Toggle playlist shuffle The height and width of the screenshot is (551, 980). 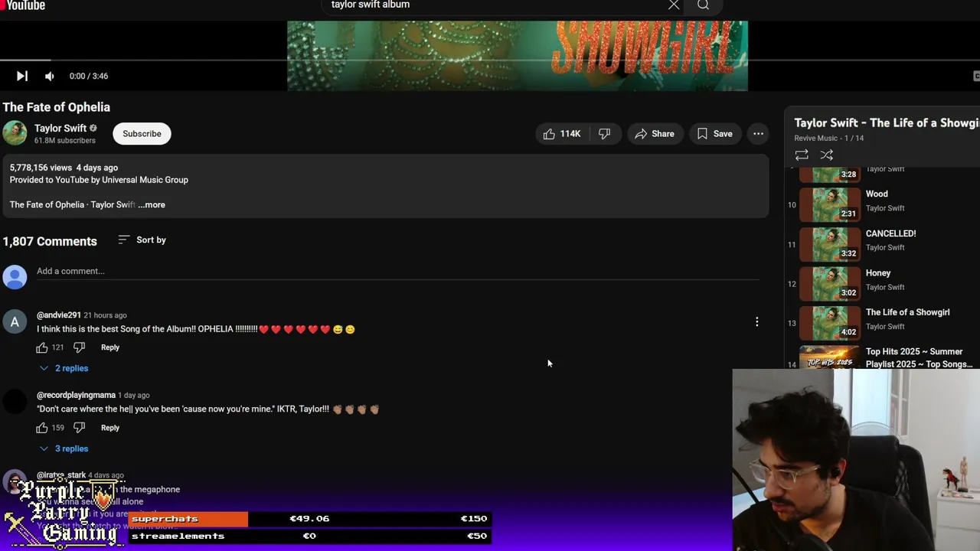tap(827, 155)
